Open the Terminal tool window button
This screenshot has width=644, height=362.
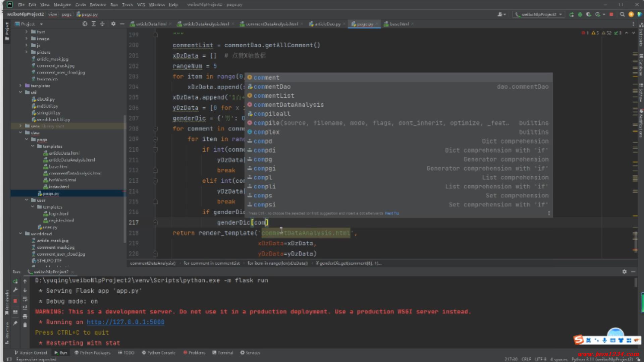(x=223, y=353)
